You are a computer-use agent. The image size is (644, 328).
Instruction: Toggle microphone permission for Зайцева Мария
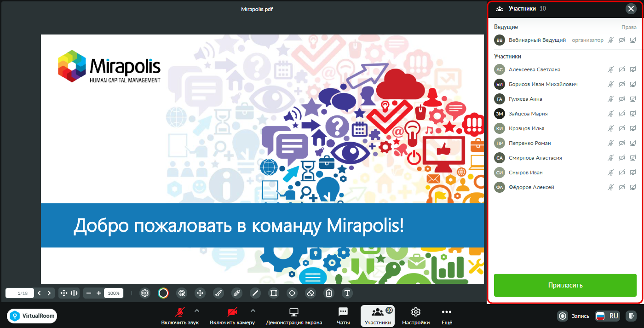point(610,114)
